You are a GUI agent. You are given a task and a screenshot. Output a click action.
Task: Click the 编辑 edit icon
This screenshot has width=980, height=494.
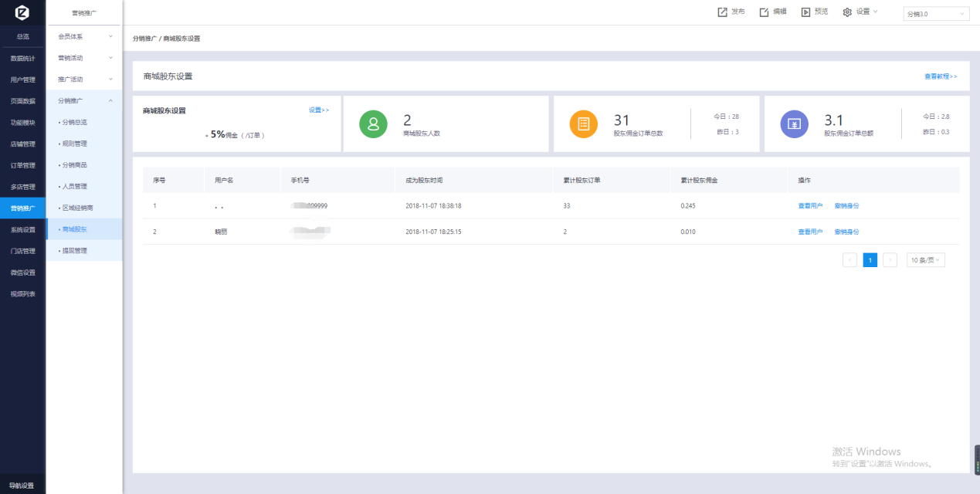point(764,12)
